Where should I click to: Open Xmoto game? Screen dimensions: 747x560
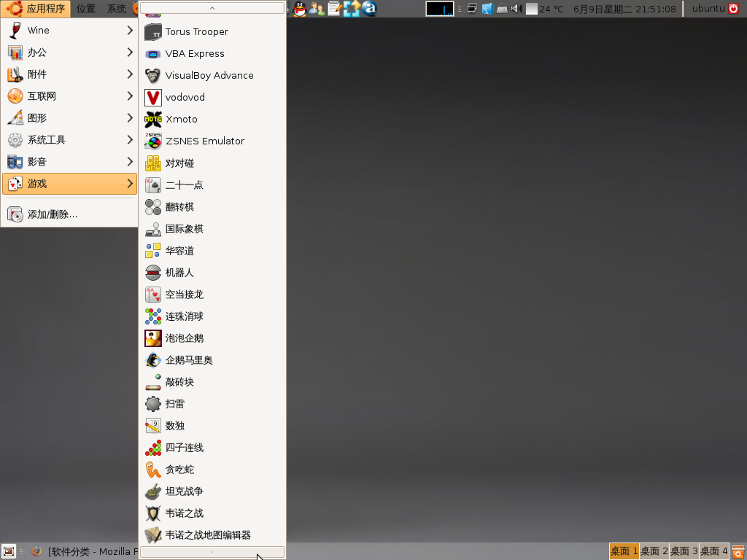pyautogui.click(x=212, y=119)
